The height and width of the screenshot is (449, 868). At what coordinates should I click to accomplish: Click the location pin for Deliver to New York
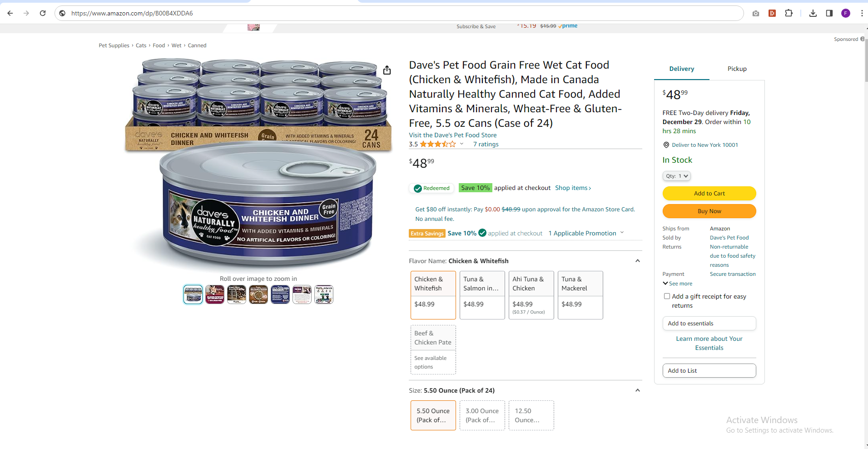pos(666,145)
